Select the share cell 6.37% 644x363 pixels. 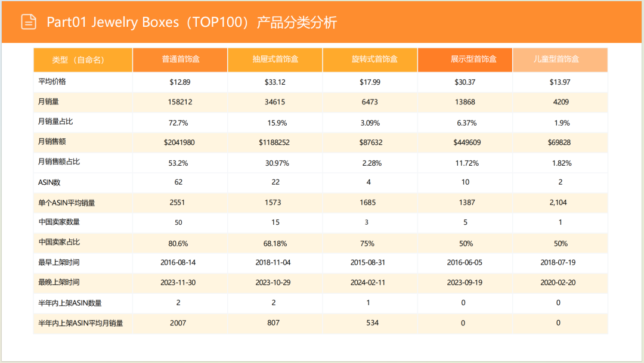(x=466, y=123)
